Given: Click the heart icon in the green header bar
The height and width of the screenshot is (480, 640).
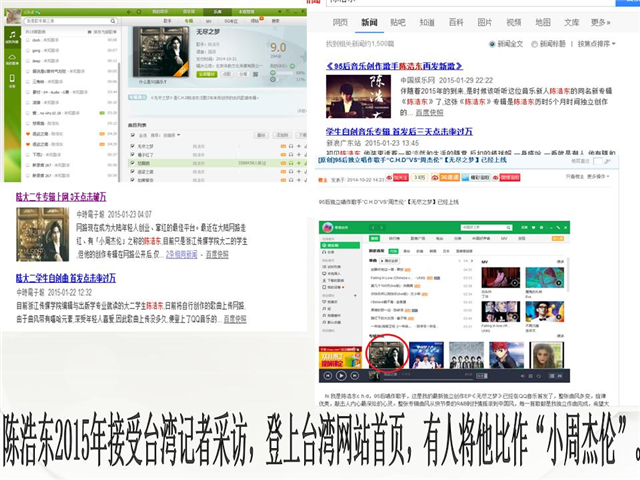Looking at the screenshot, I should click(533, 227).
